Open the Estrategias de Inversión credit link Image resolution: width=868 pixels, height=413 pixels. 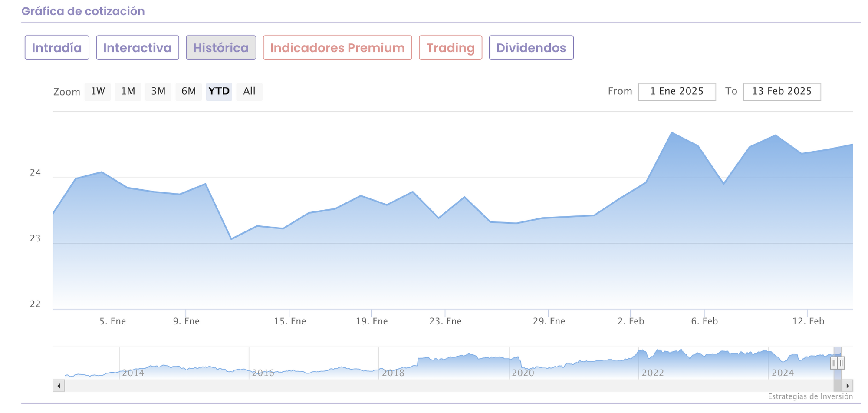(x=810, y=396)
